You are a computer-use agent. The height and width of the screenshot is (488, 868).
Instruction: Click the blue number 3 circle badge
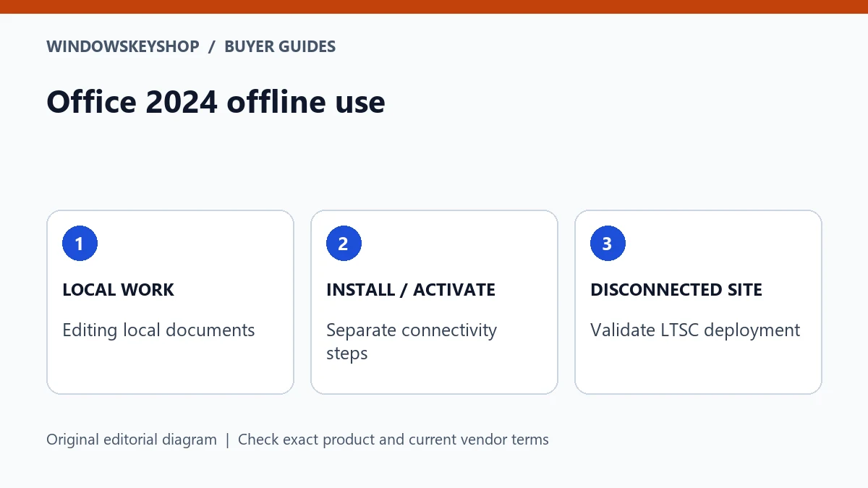(x=608, y=244)
